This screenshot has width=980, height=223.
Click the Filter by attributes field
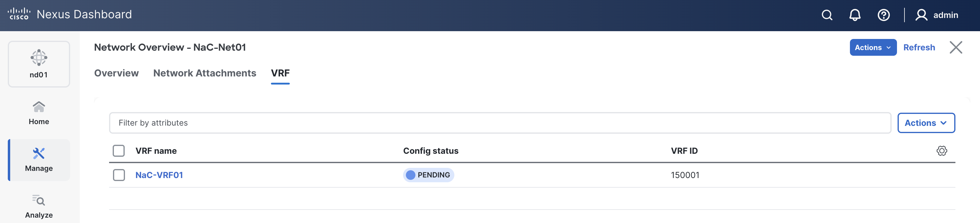pyautogui.click(x=500, y=123)
